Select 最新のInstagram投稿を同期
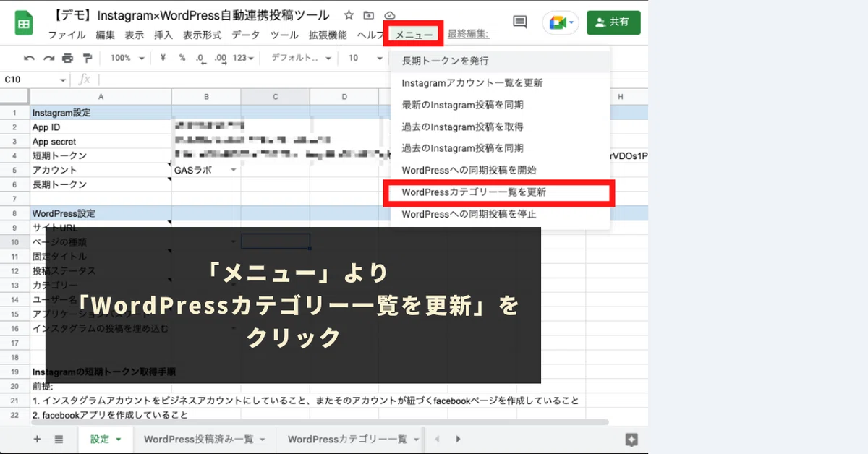Viewport: 868px width, 454px height. click(501, 105)
